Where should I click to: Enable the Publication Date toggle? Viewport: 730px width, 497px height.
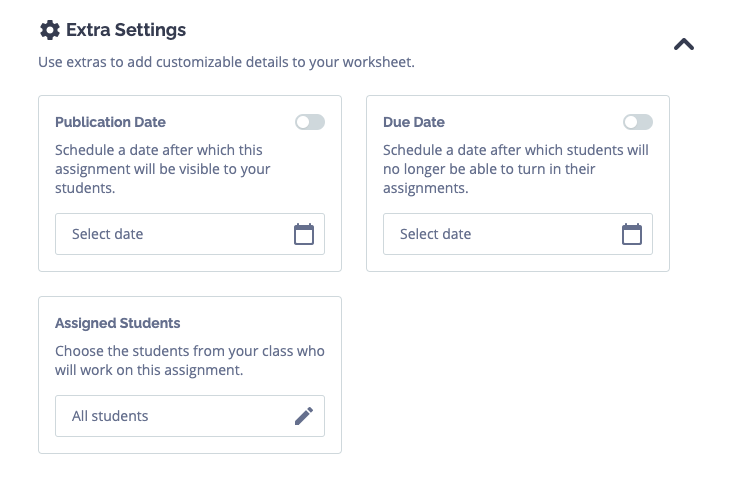point(310,122)
